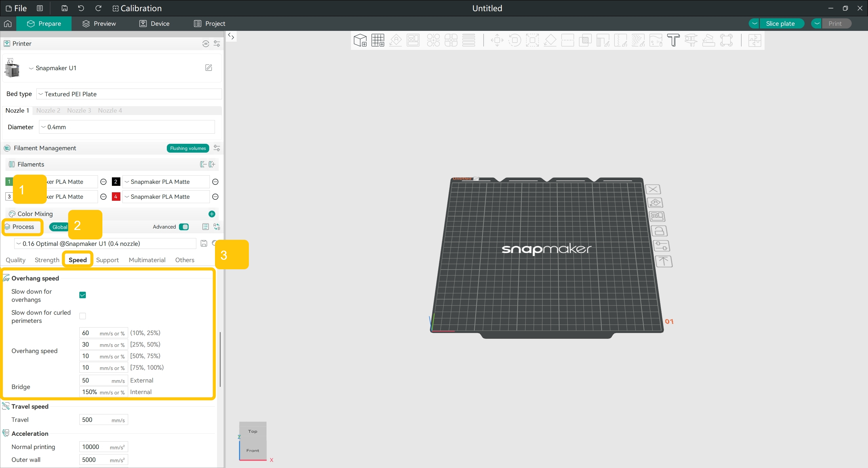Viewport: 868px width, 468px height.
Task: Open the Bed type Textured PEI dropdown
Action: click(129, 94)
